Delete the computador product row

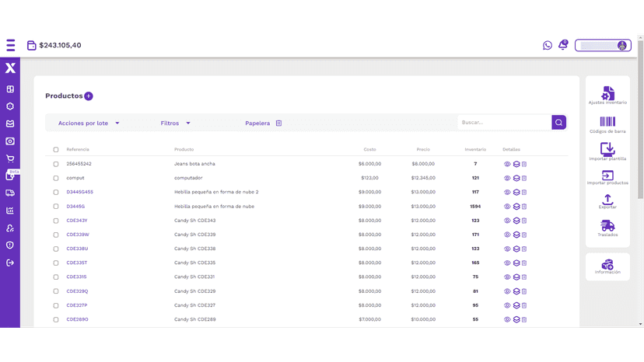point(524,178)
